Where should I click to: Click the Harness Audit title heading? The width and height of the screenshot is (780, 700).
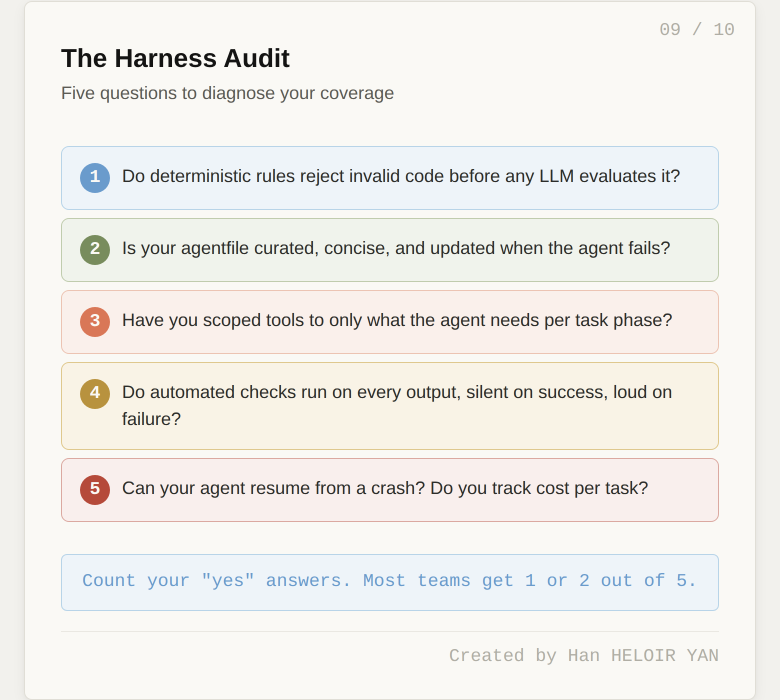pos(175,57)
